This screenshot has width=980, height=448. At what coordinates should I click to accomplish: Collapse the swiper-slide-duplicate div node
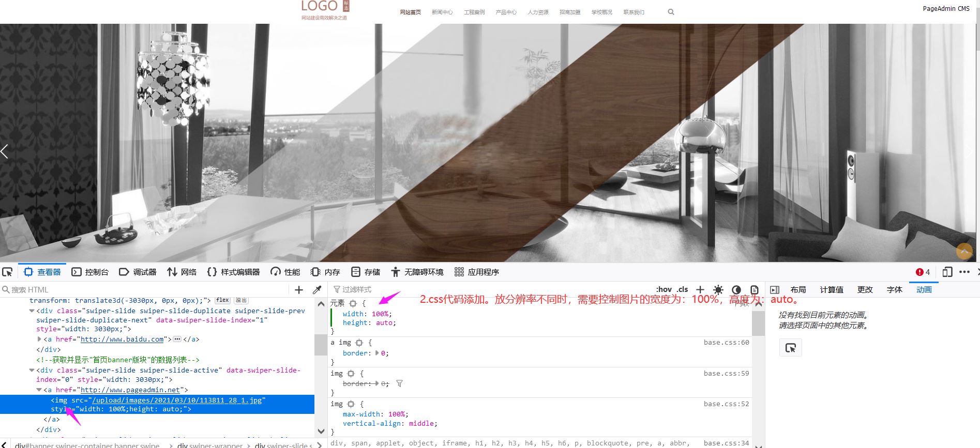[x=32, y=311]
